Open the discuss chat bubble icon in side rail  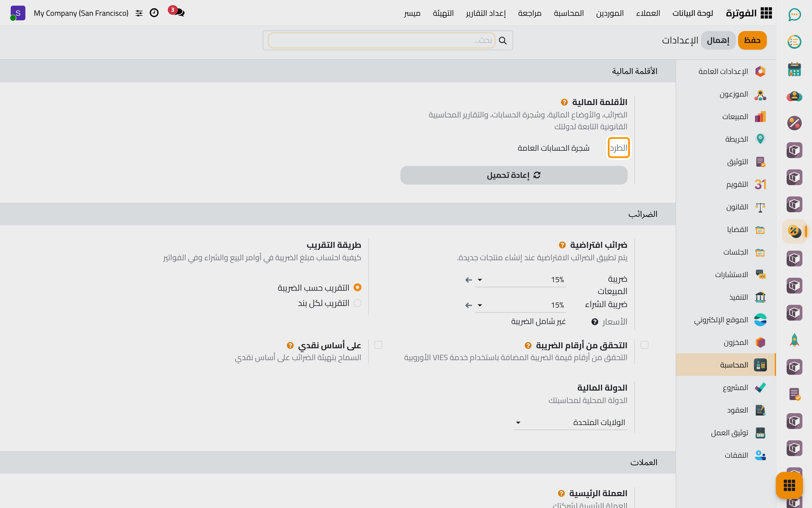(794, 15)
